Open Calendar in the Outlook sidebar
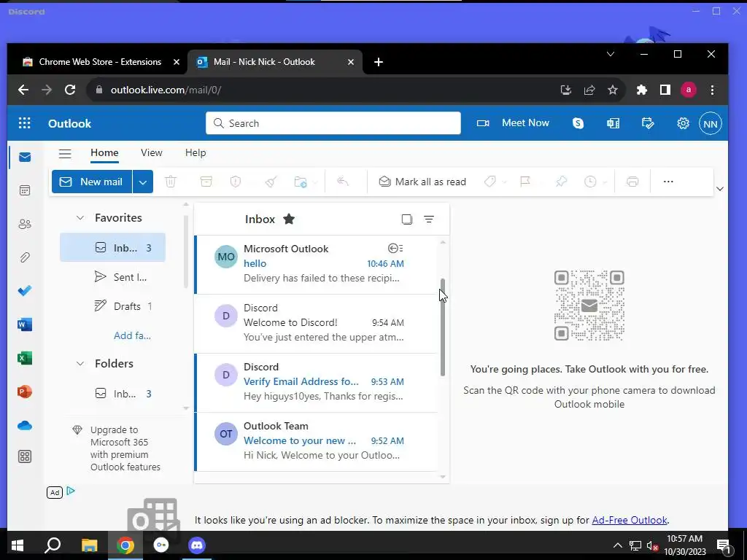747x560 pixels. coord(25,190)
